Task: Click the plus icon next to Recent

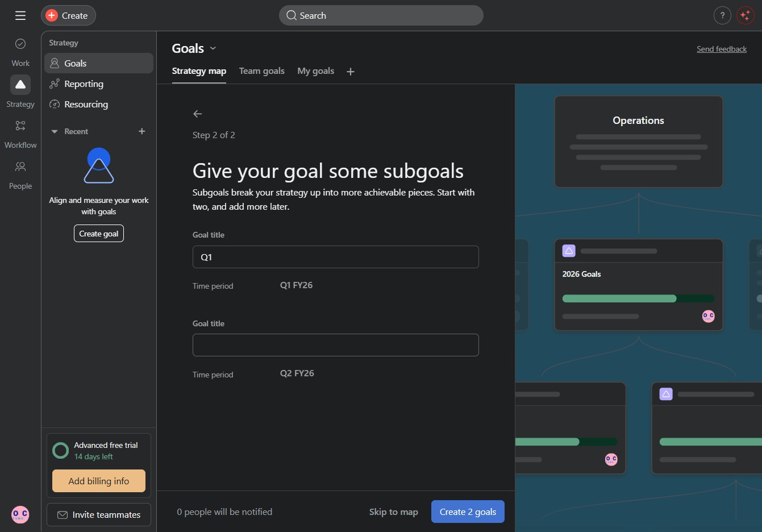Action: 142,131
